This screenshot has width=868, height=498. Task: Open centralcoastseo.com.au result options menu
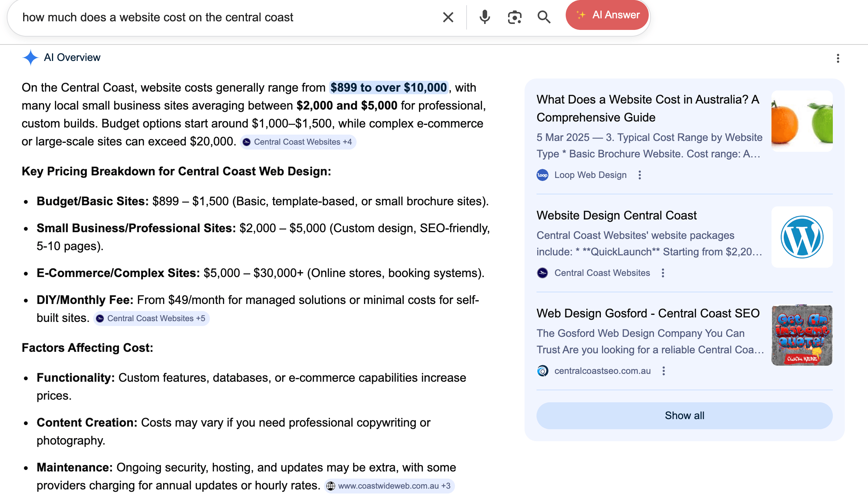(664, 371)
